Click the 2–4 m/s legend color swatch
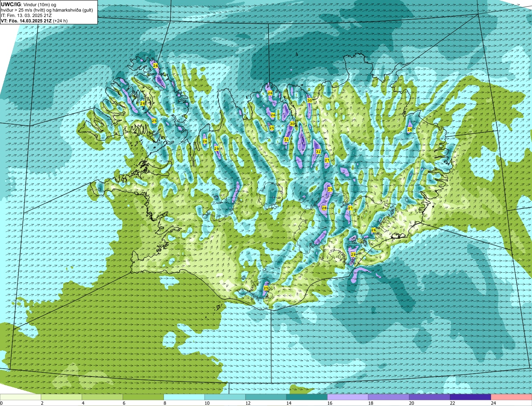Viewport: 532px width, 406px height. pos(62,397)
